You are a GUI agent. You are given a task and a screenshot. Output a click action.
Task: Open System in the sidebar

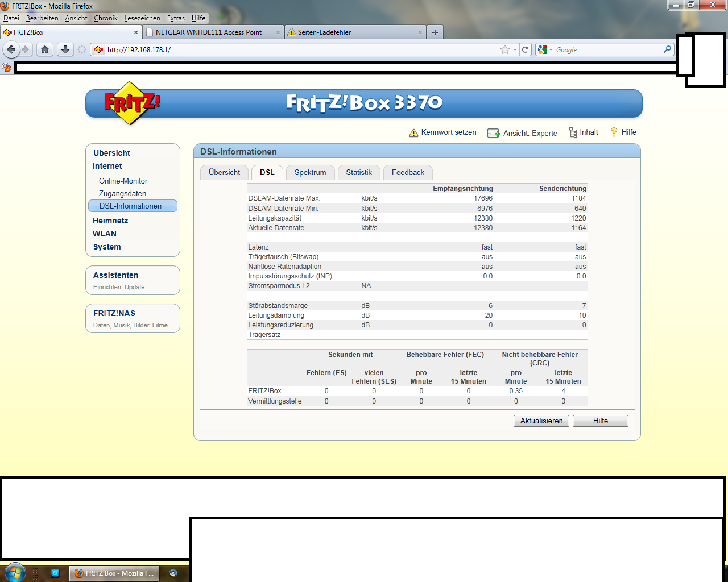click(107, 247)
